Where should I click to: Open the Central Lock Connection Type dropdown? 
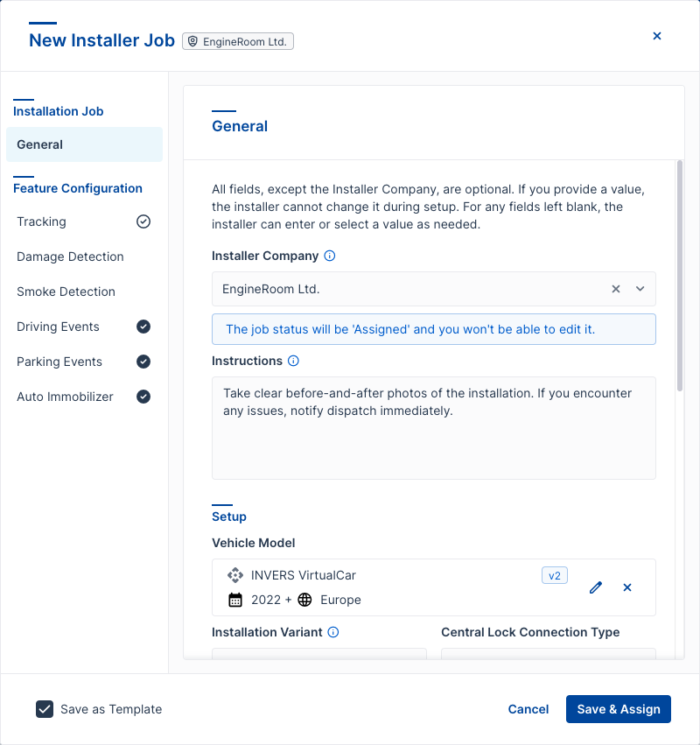click(x=548, y=655)
